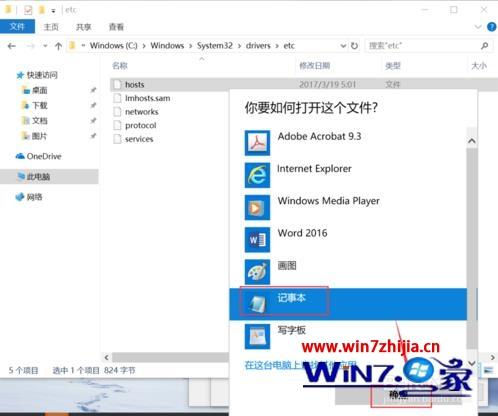Open the 共享 ribbon tab
The image size is (498, 416).
coord(83,27)
